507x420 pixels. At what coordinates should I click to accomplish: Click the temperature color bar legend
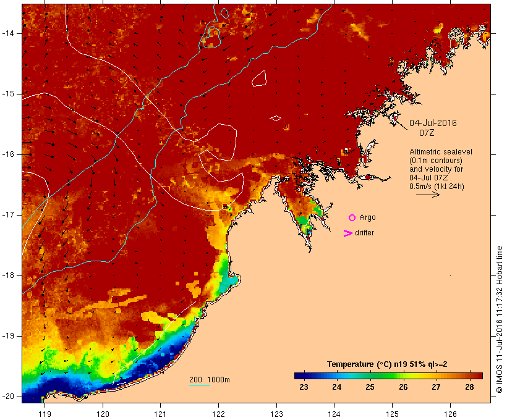point(388,376)
